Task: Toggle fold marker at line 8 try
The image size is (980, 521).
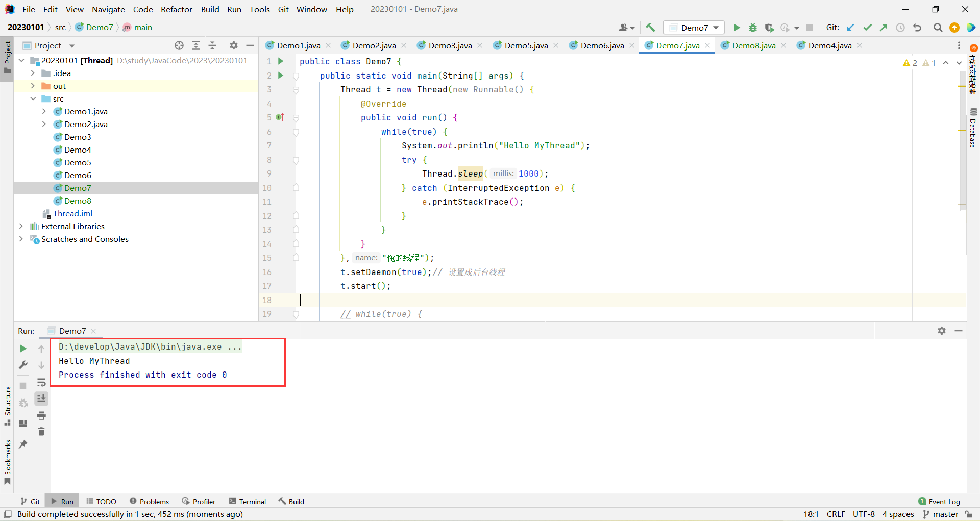Action: point(296,160)
